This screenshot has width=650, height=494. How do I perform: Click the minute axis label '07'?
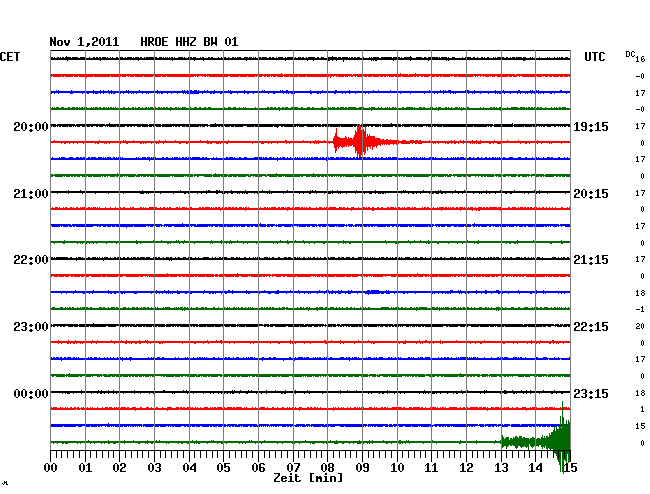[x=293, y=467]
